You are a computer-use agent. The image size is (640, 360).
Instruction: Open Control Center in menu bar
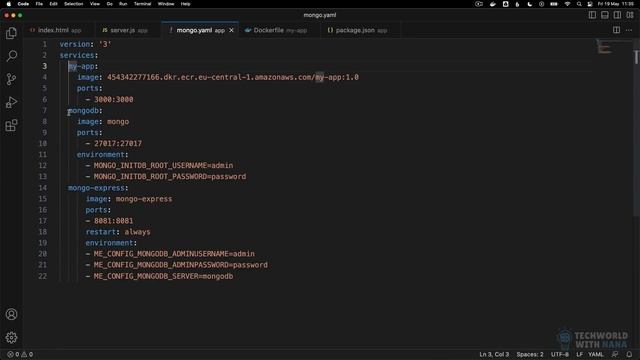click(x=590, y=4)
